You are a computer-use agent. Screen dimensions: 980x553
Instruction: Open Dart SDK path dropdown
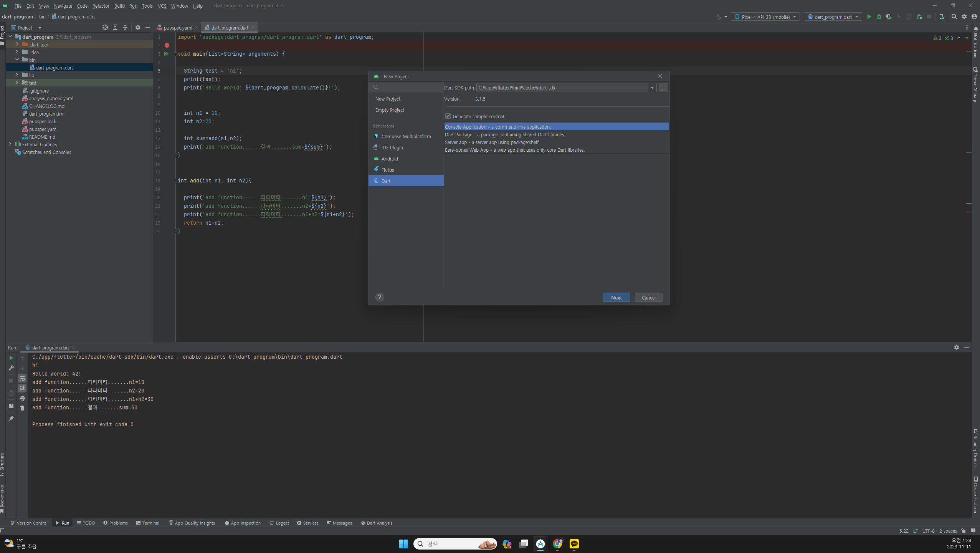[652, 88]
